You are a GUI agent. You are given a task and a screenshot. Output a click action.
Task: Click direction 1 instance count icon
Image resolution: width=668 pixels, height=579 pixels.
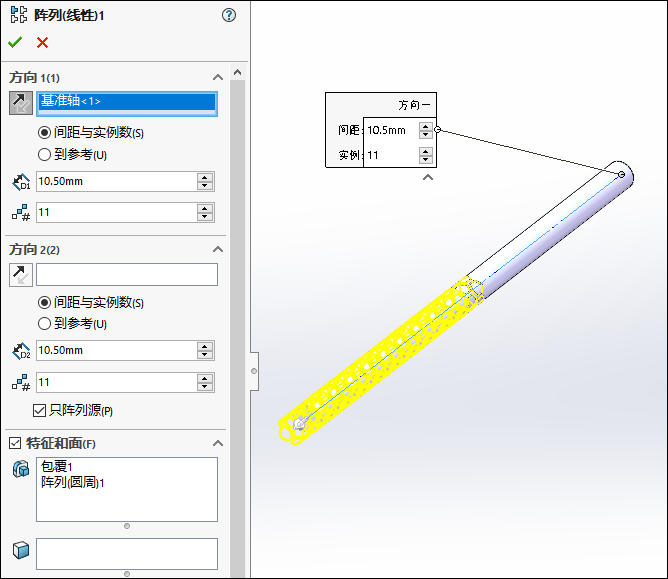21,213
